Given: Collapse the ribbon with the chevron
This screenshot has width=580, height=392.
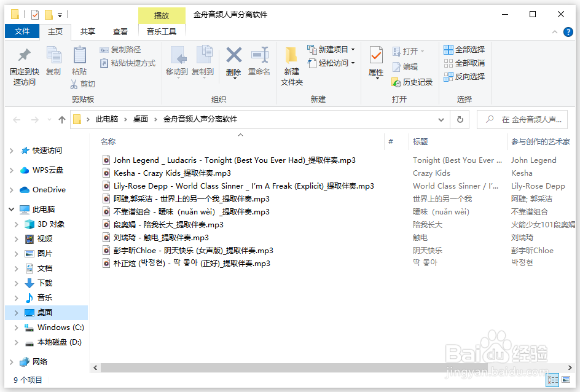Looking at the screenshot, I should point(554,32).
